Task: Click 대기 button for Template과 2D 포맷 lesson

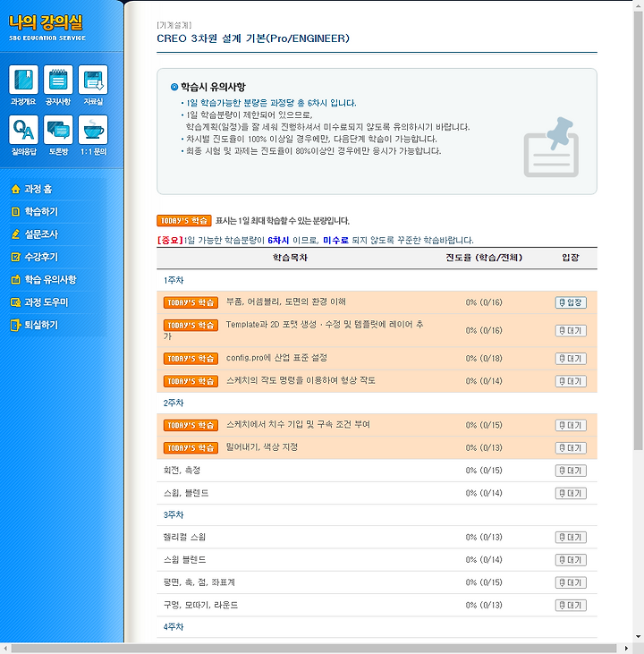Action: click(x=571, y=330)
